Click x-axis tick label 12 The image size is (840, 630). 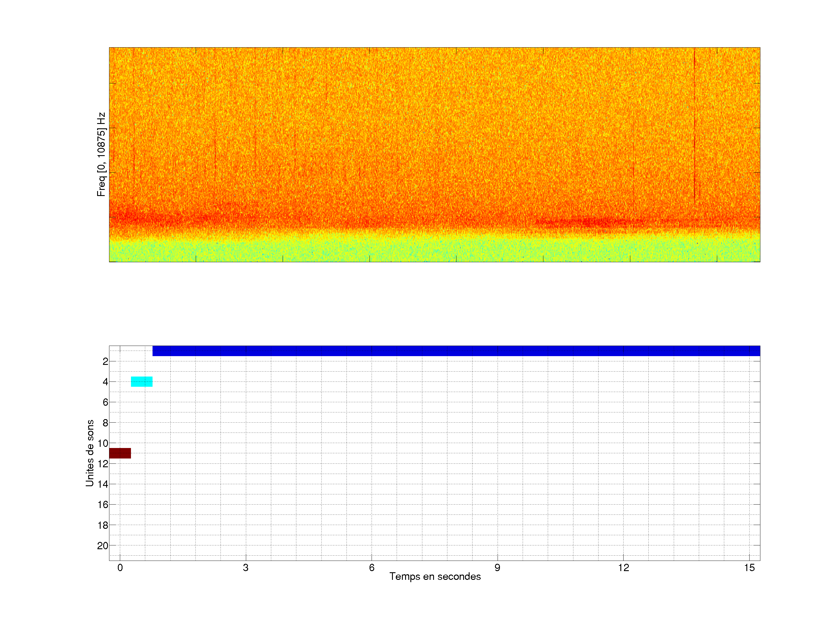point(623,568)
